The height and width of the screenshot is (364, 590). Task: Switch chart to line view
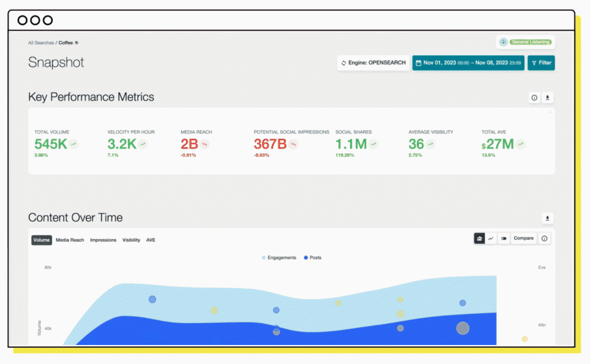point(491,238)
